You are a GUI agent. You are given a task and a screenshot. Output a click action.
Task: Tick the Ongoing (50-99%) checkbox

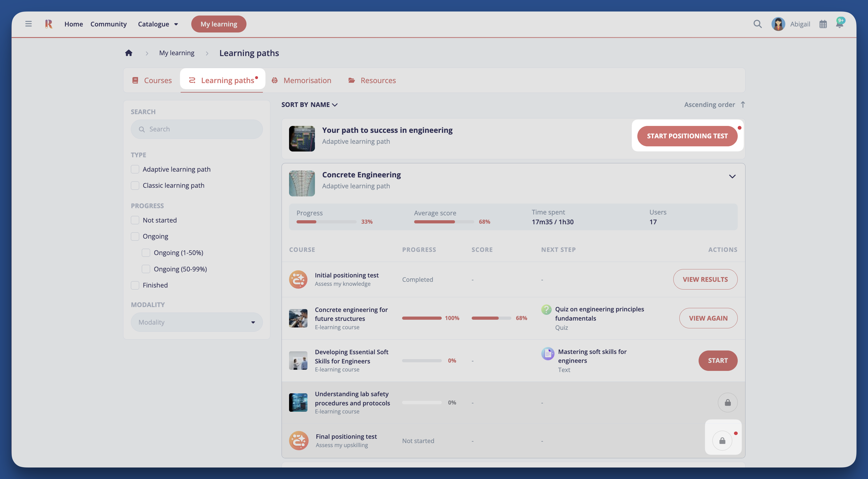[x=146, y=269]
